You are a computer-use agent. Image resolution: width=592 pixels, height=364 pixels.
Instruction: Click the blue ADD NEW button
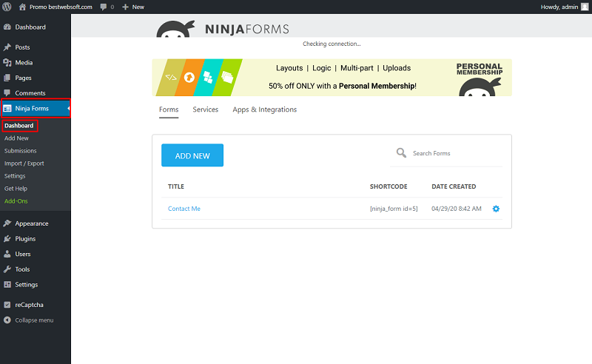(x=192, y=155)
